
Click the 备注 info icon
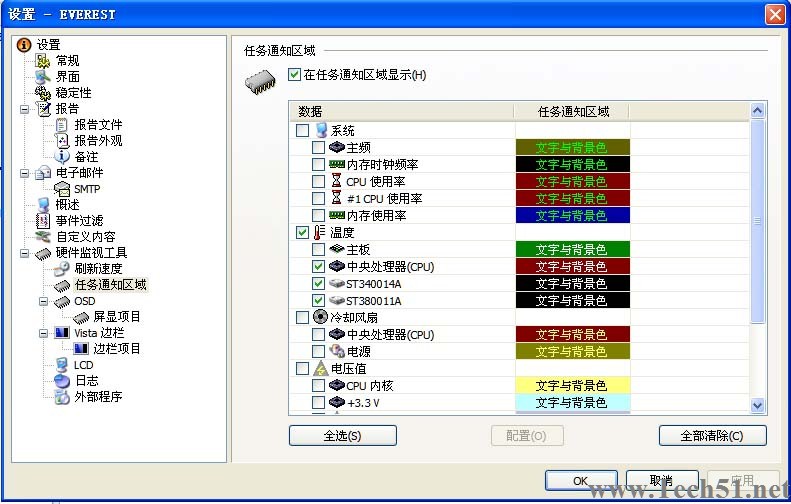[62, 157]
